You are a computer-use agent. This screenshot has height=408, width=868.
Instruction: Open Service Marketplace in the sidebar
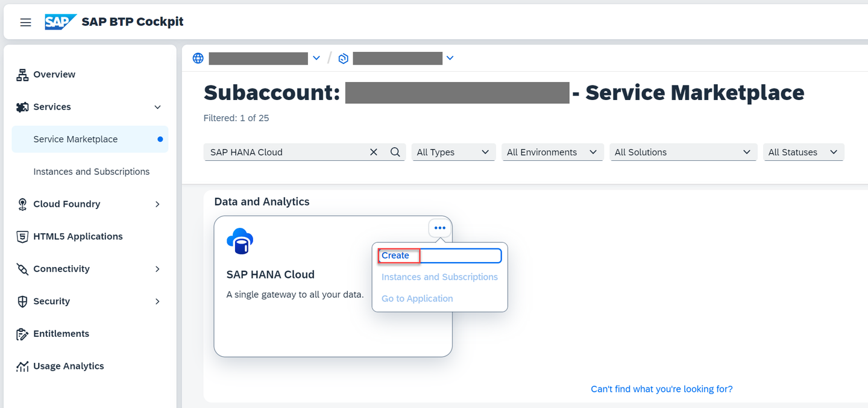tap(90, 139)
